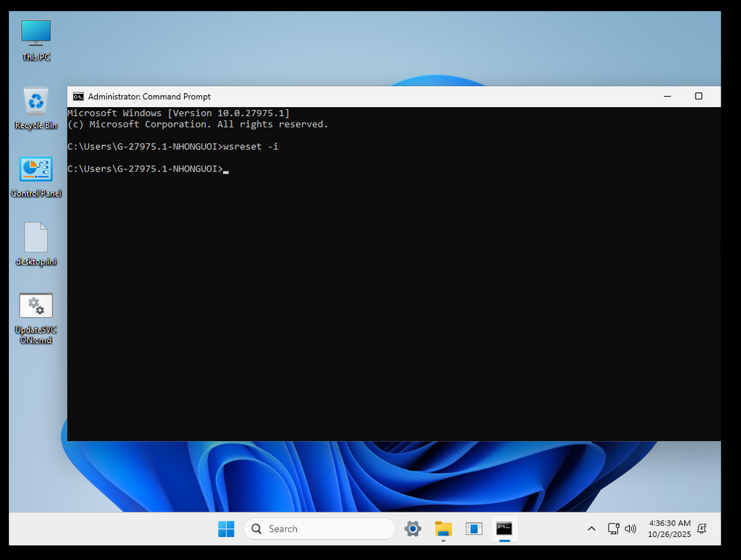Maximize the Command Prompt window

[698, 97]
